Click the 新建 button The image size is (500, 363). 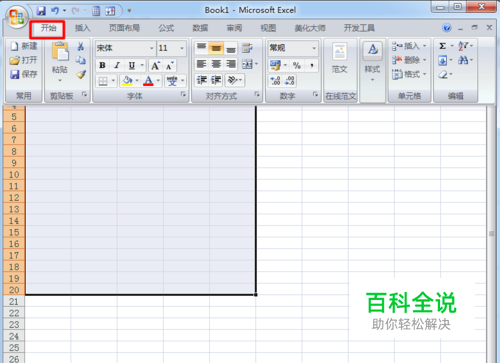pos(24,46)
